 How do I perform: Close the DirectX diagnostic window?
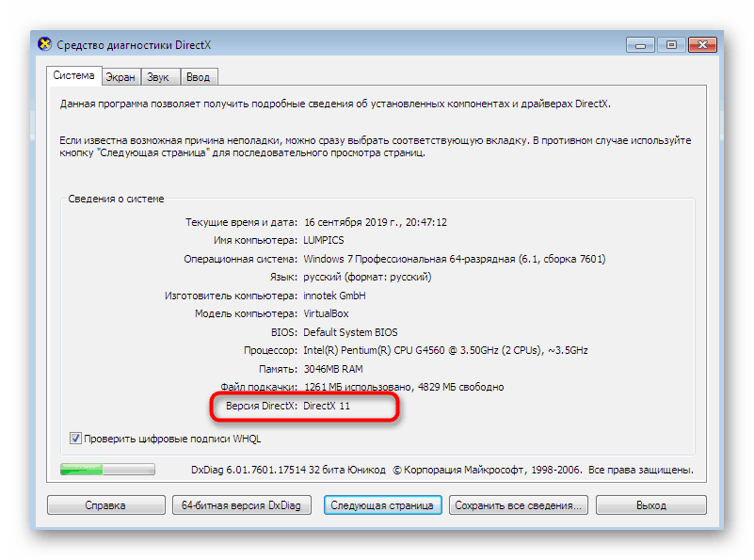pyautogui.click(x=702, y=45)
